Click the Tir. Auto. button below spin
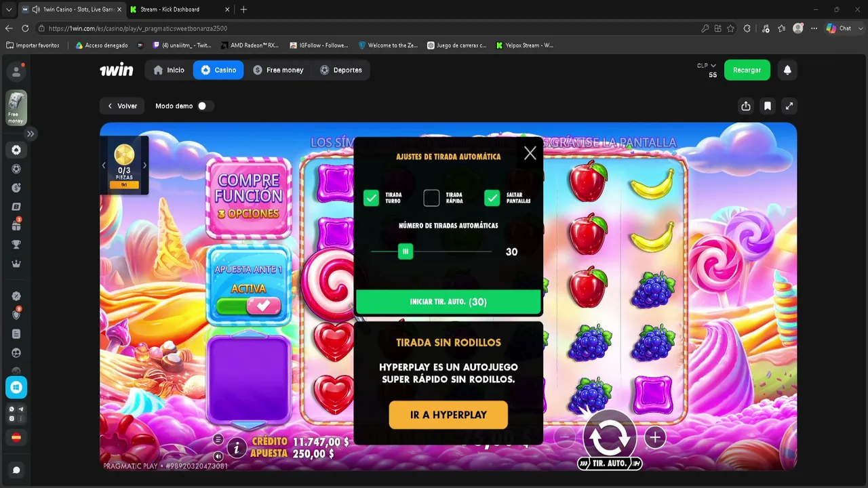 pyautogui.click(x=610, y=463)
